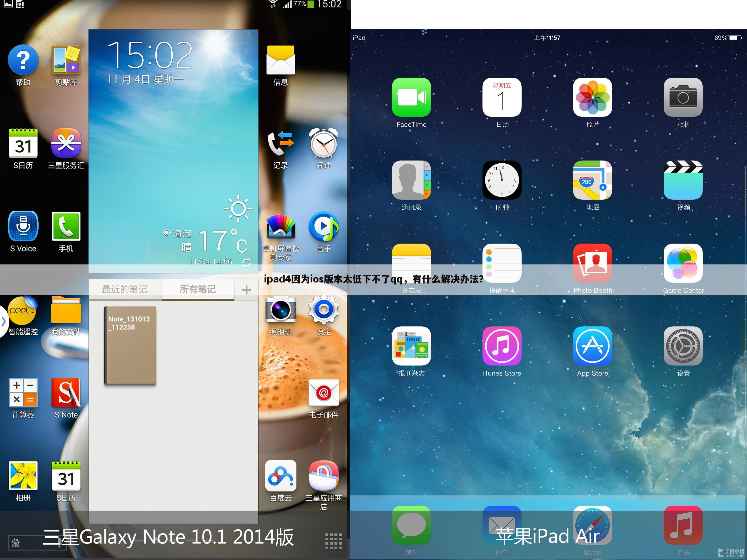The height and width of the screenshot is (560, 747).
Task: Open FaceTime on the iPad
Action: click(x=411, y=97)
